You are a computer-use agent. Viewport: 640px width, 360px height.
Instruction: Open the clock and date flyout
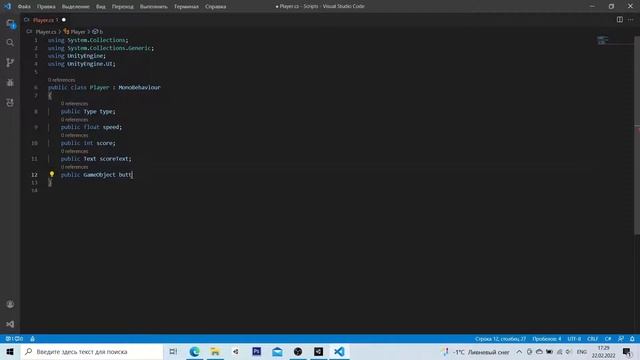pos(603,352)
